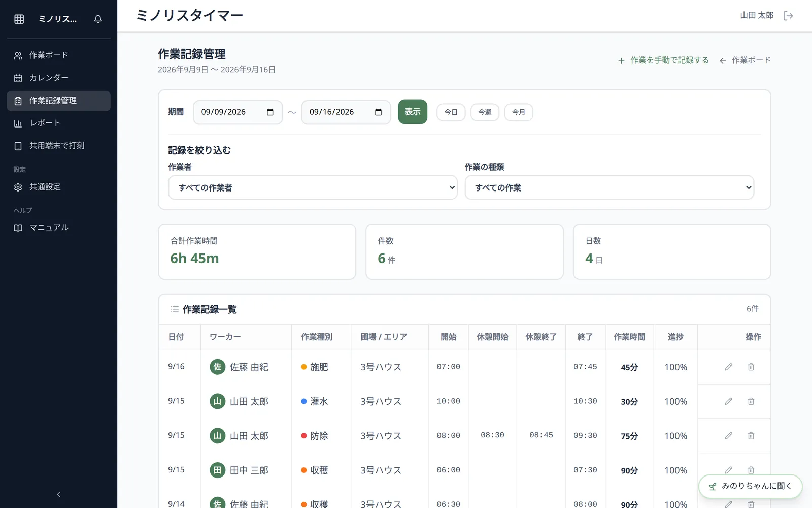Screen dimensions: 812x508
Task: Open レポート in sidebar
Action: (x=59, y=123)
